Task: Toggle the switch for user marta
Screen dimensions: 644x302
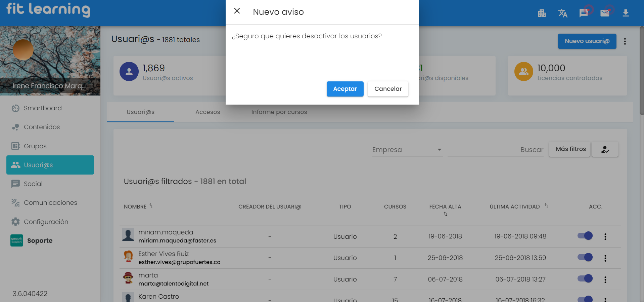Action: click(585, 278)
